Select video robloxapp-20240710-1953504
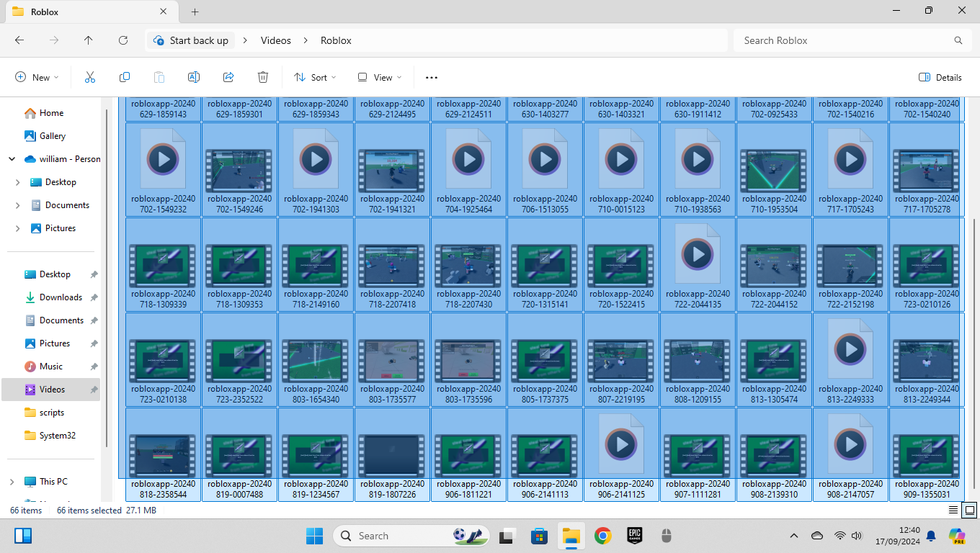 point(774,169)
